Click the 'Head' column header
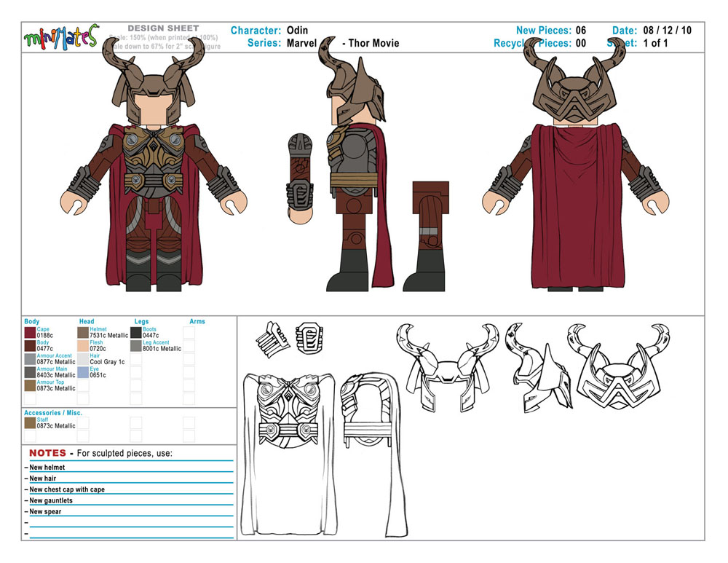Image resolution: width=728 pixels, height=563 pixels. pos(87,321)
